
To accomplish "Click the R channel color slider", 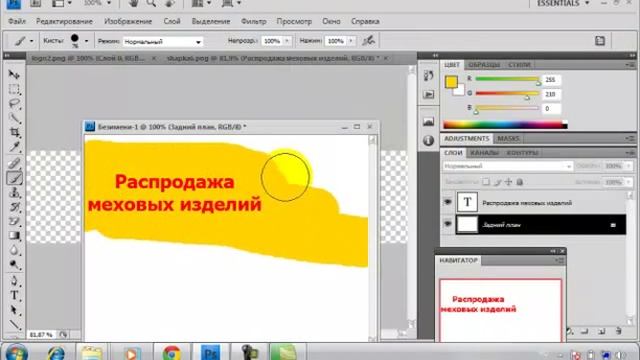I will pyautogui.click(x=507, y=79).
